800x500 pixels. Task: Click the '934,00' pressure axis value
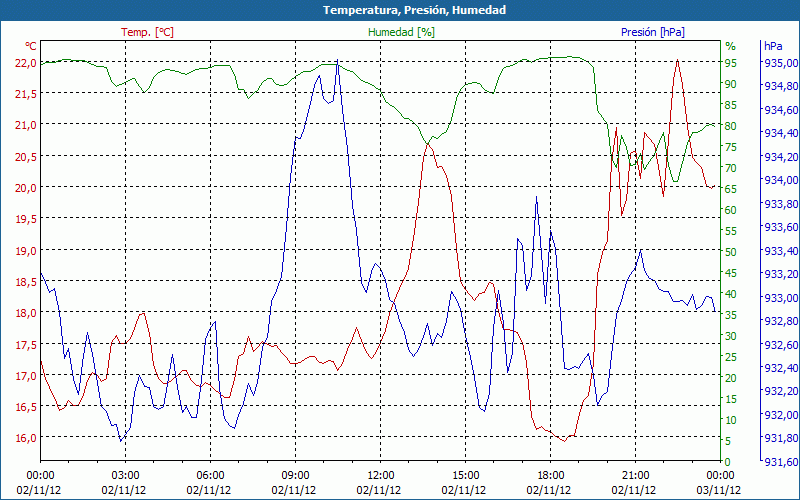(x=781, y=180)
